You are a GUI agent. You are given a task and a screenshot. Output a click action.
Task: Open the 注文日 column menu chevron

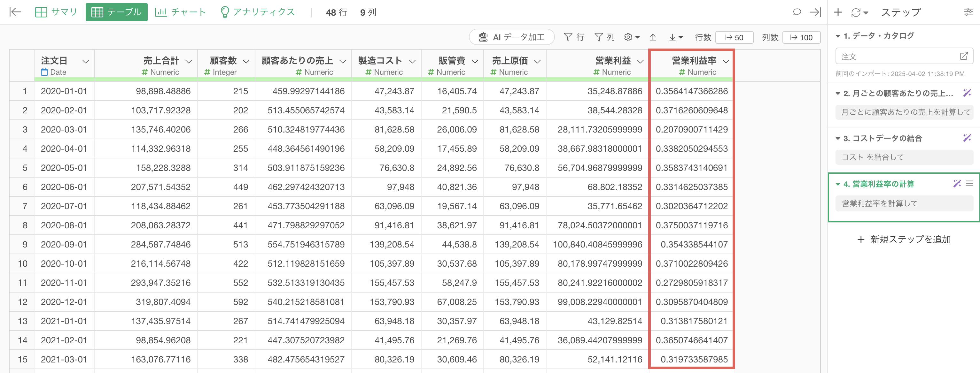coord(86,61)
